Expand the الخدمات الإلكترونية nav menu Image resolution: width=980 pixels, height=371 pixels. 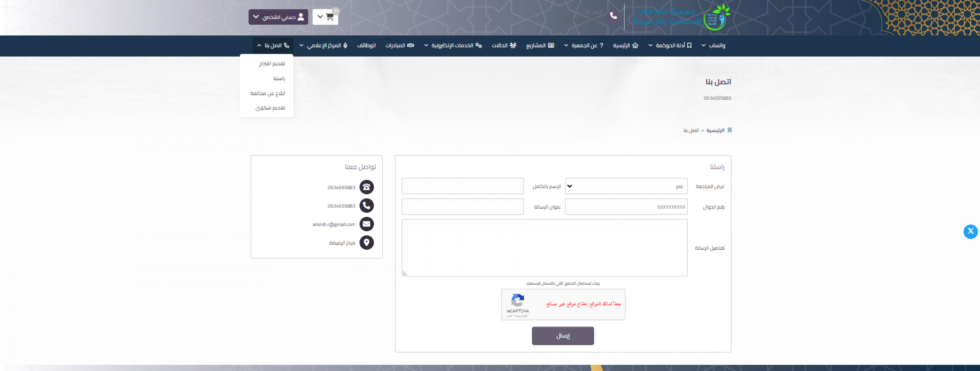[x=453, y=46]
